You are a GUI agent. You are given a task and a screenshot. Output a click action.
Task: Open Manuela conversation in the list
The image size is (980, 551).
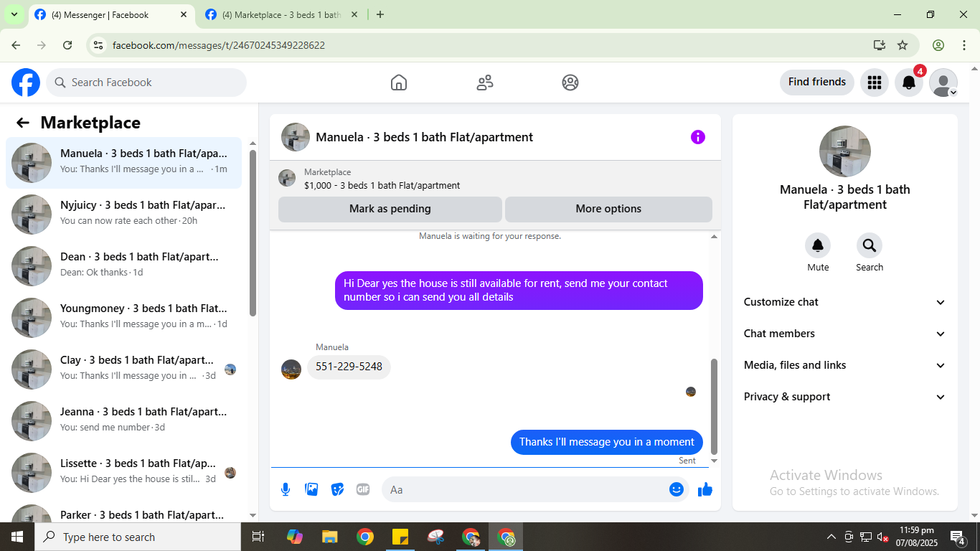124,163
